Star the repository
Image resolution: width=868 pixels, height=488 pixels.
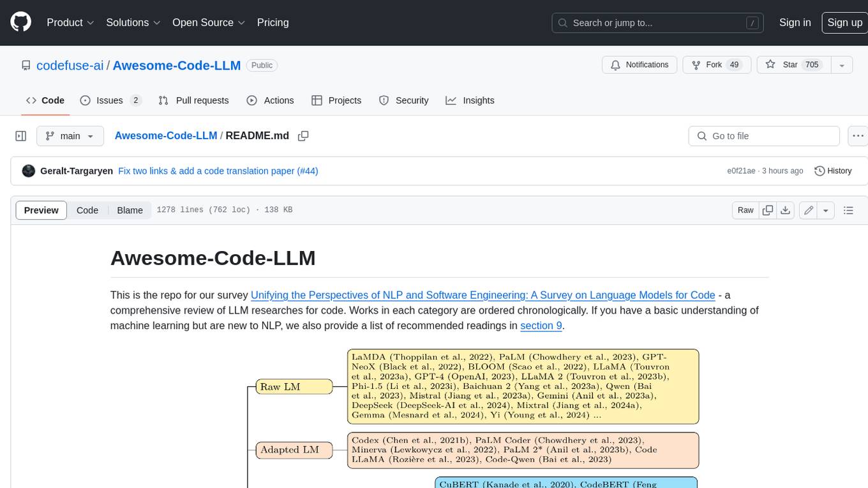pos(793,65)
